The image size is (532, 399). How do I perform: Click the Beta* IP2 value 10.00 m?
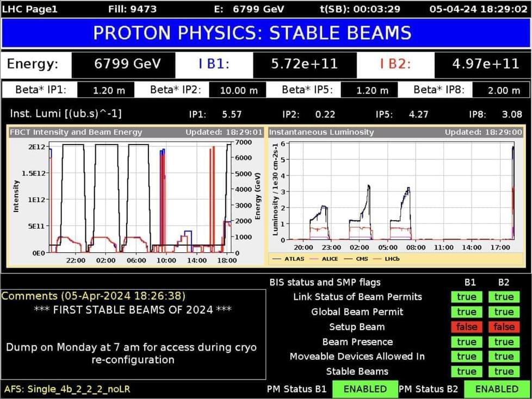coord(239,90)
